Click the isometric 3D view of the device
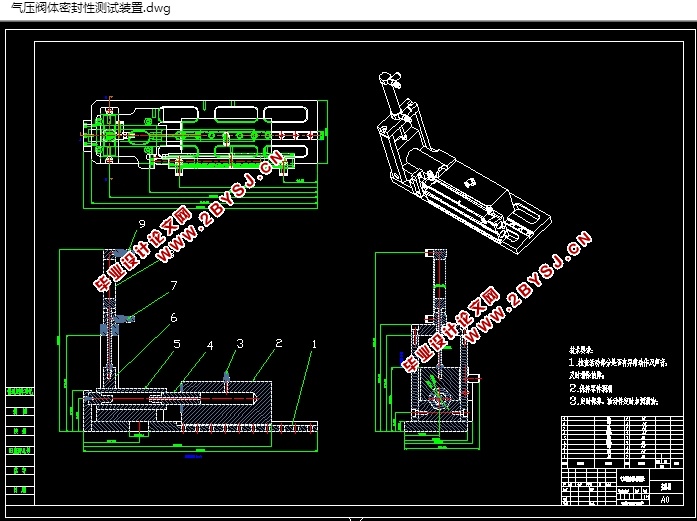 tap(464, 163)
